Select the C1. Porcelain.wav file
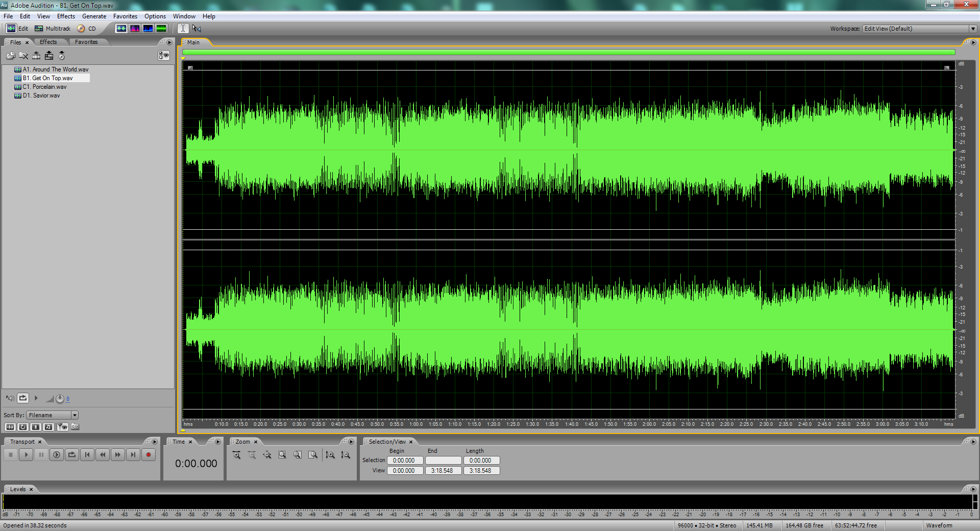 point(44,87)
